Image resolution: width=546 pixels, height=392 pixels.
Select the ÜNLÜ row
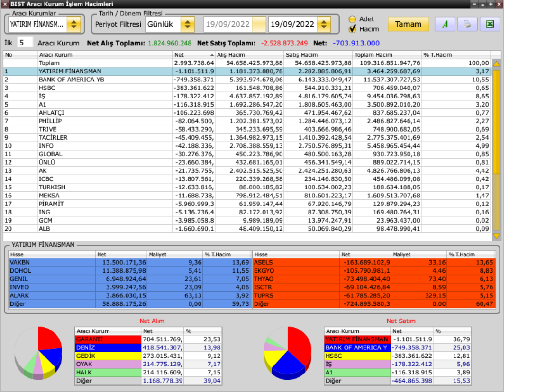246,162
